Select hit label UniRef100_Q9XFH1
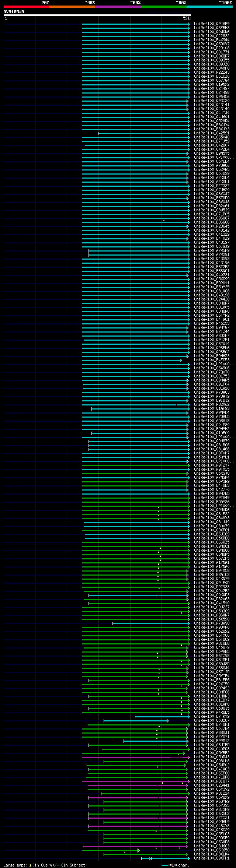 [x=212, y=858]
